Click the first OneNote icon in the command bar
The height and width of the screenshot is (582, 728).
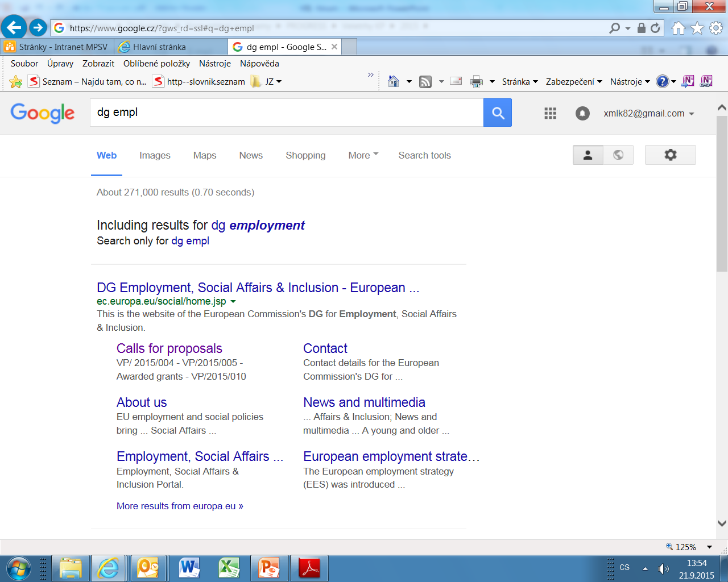(688, 81)
